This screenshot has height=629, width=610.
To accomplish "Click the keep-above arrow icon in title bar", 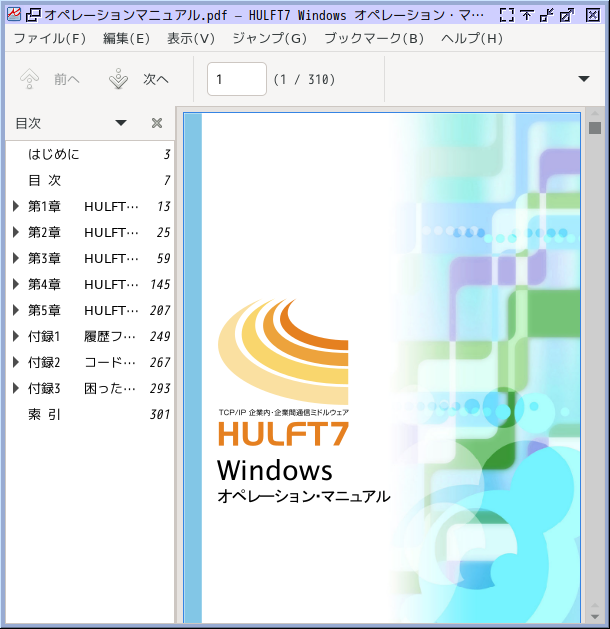I will click(527, 15).
